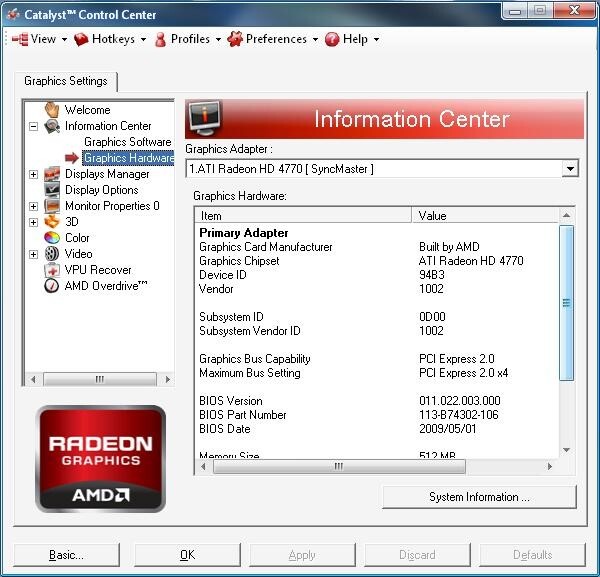The image size is (600, 577).
Task: Click hardware list scroll up arrow
Action: (x=567, y=215)
